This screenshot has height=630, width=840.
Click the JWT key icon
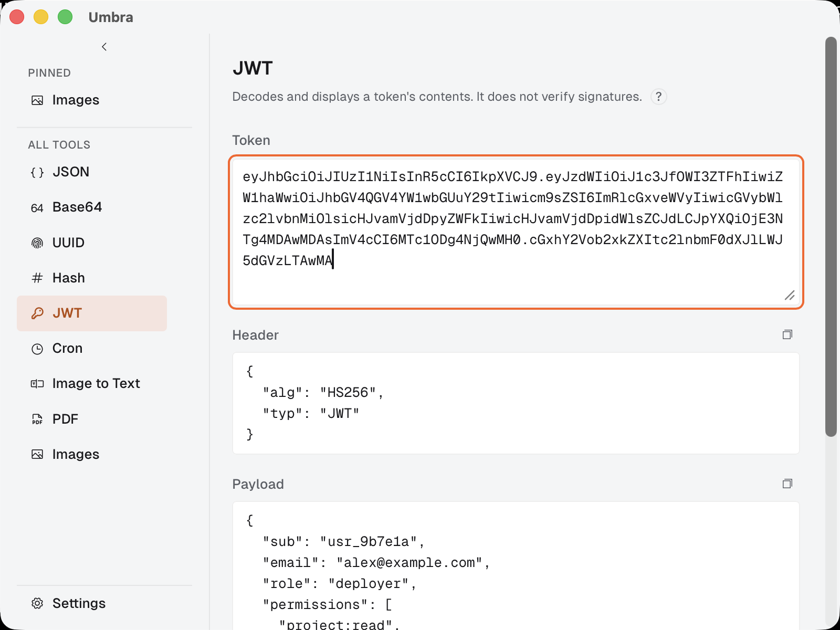37,313
